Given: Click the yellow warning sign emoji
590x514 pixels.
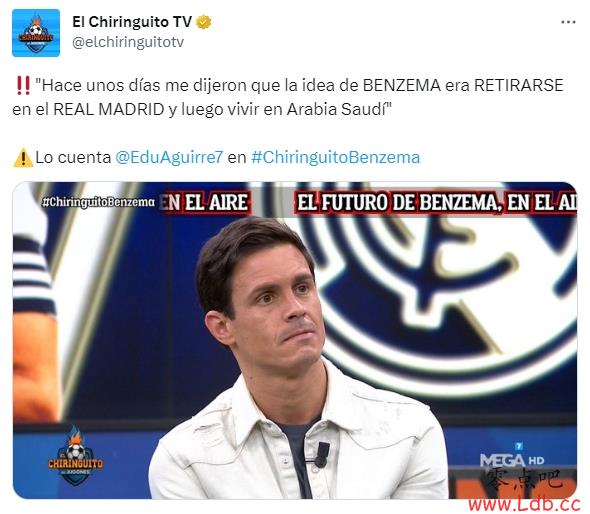Looking at the screenshot, I should 23,158.
